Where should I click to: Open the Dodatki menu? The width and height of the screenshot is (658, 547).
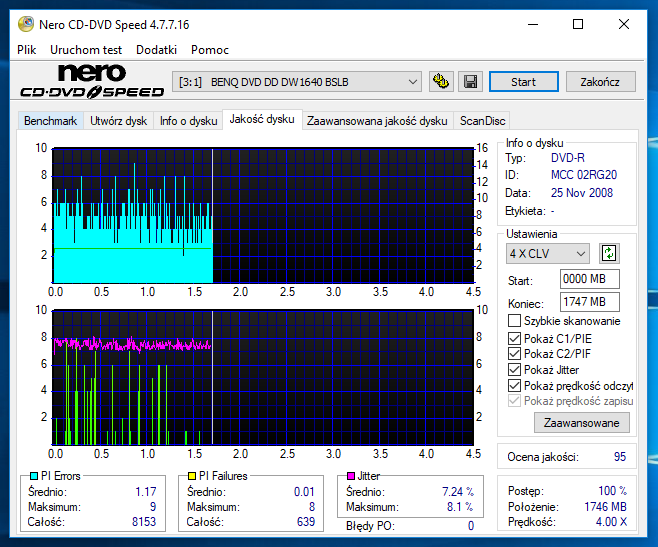pyautogui.click(x=157, y=50)
